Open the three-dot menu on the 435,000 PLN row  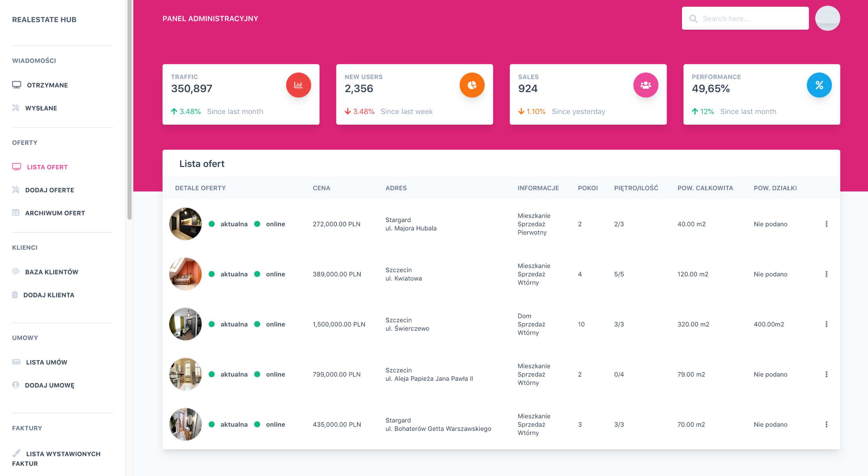click(827, 424)
